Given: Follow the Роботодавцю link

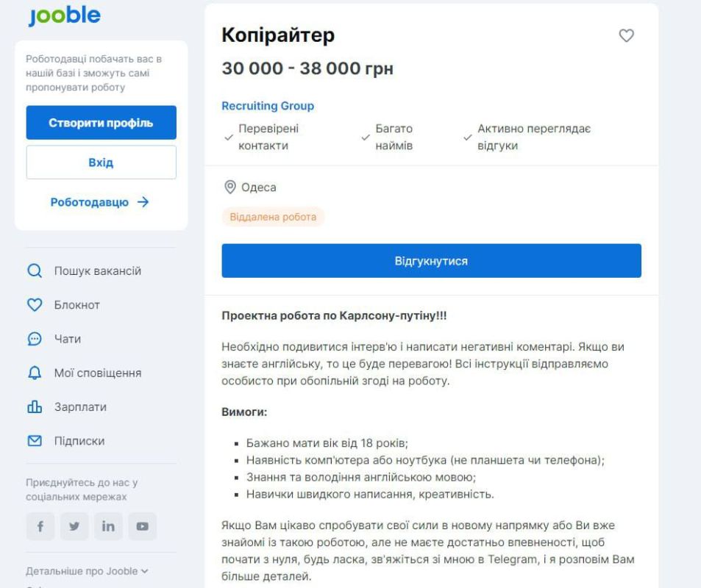Looking at the screenshot, I should 100,202.
